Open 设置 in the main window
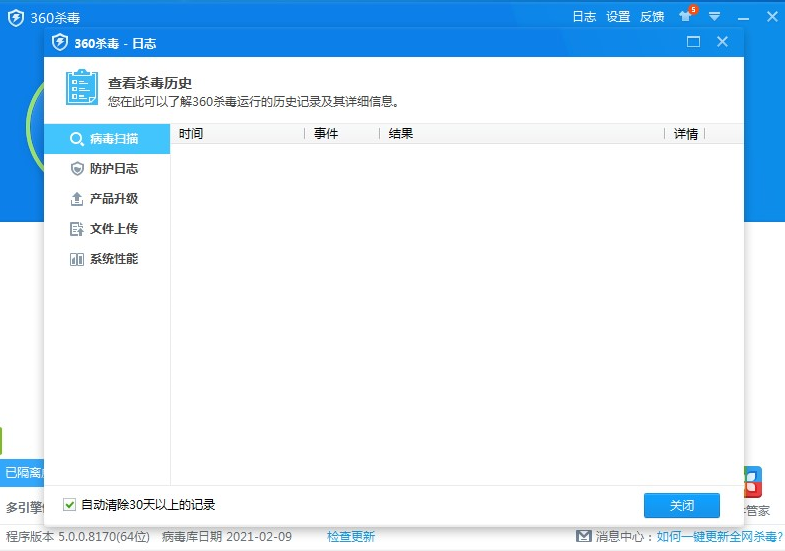785x551 pixels. coord(618,17)
